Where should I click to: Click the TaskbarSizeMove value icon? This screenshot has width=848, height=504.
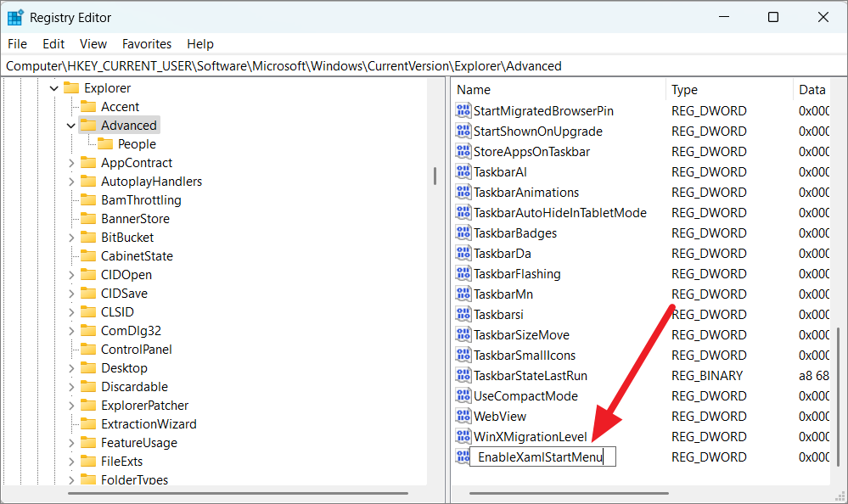(x=463, y=335)
